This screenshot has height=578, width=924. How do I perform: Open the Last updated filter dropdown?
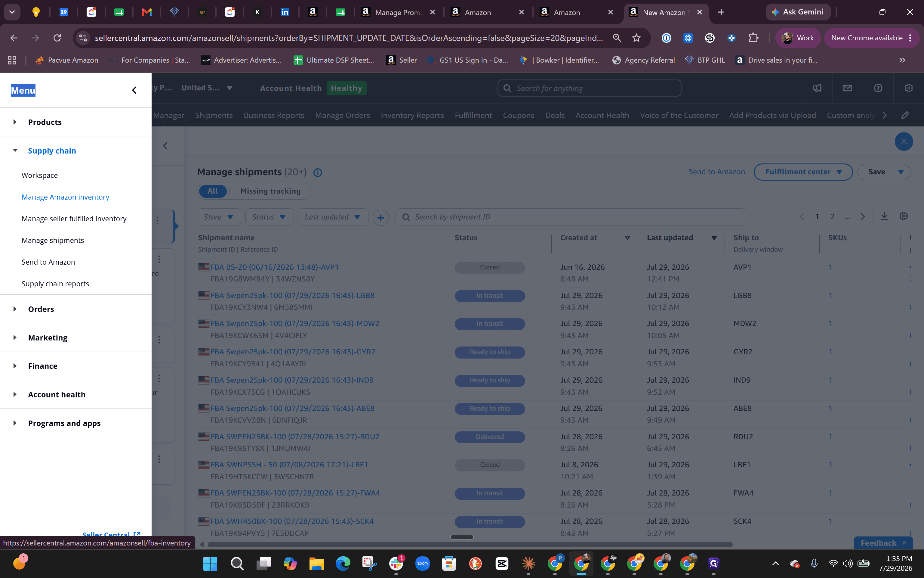333,217
